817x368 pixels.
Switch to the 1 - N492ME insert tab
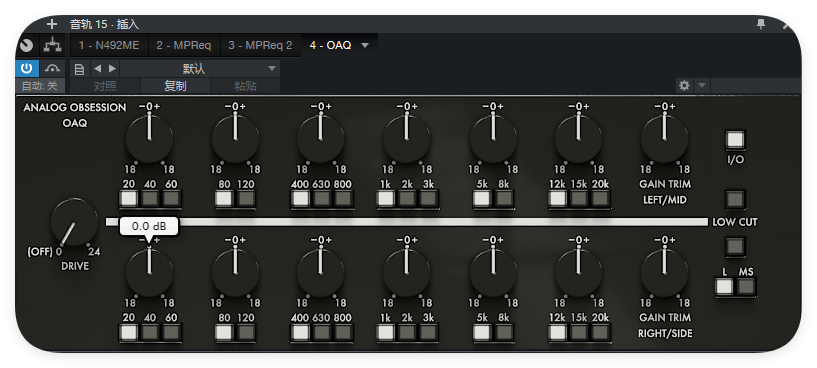point(109,45)
